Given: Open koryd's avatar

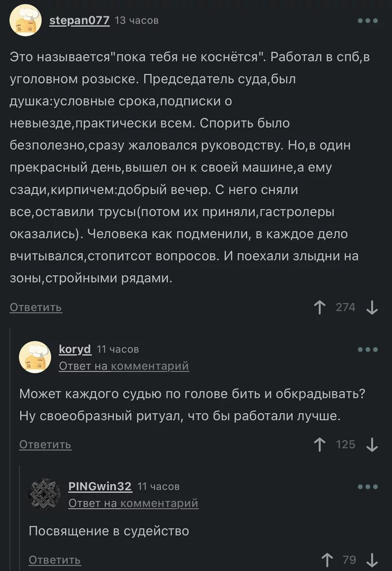Looking at the screenshot, I should coord(35,355).
